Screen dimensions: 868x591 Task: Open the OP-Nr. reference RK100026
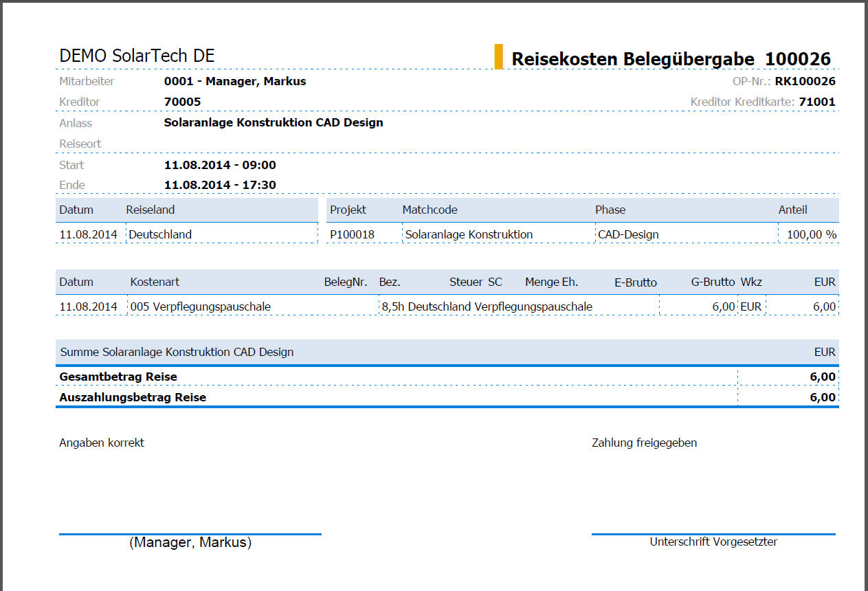coord(805,80)
